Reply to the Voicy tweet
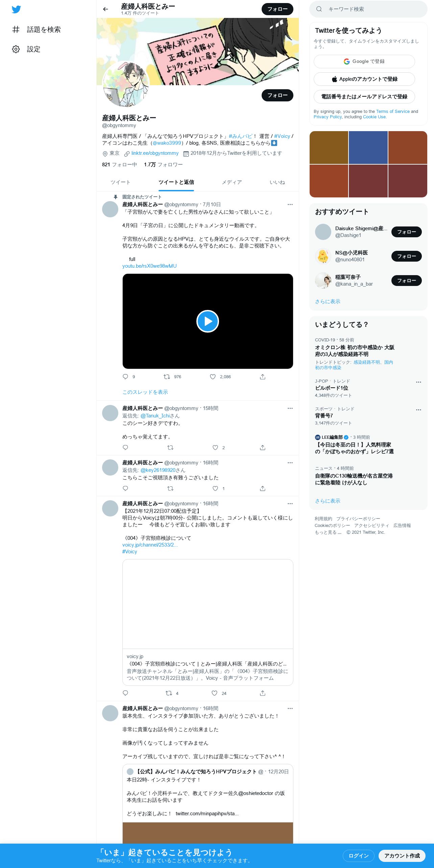 [125, 693]
